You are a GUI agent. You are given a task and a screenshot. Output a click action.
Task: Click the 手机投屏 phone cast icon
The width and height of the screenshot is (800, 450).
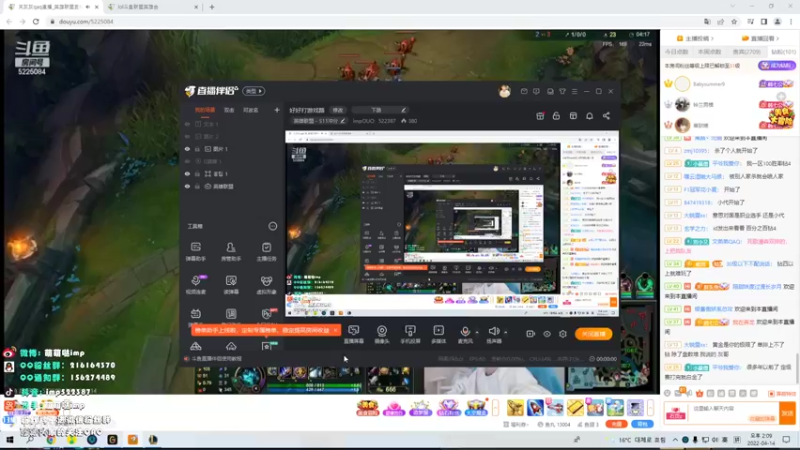click(410, 334)
